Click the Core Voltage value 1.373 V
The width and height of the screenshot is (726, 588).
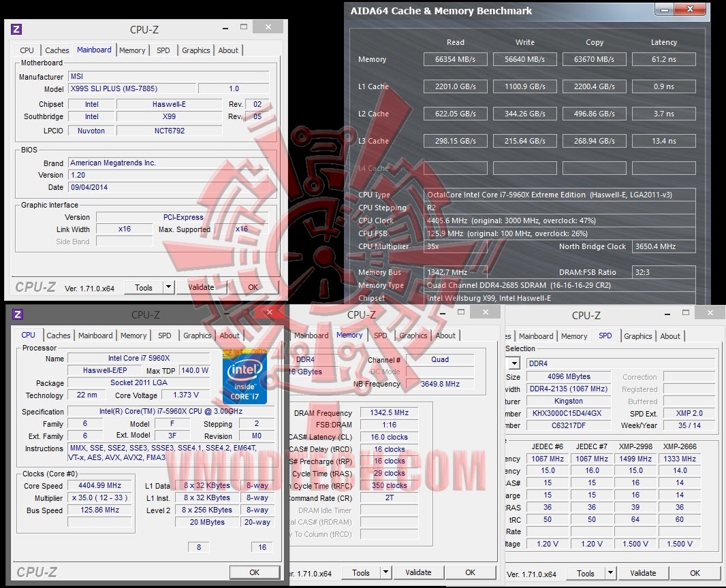coord(186,395)
